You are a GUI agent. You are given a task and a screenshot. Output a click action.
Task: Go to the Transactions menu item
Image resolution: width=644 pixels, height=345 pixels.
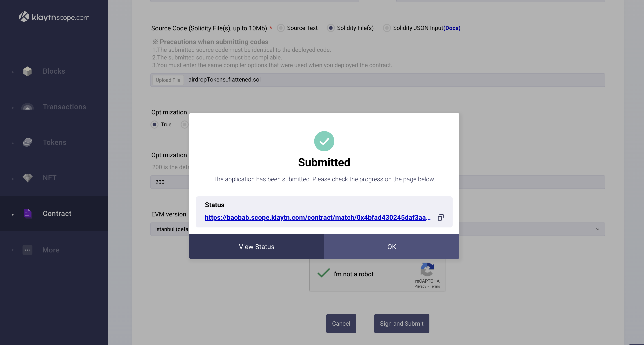click(64, 107)
